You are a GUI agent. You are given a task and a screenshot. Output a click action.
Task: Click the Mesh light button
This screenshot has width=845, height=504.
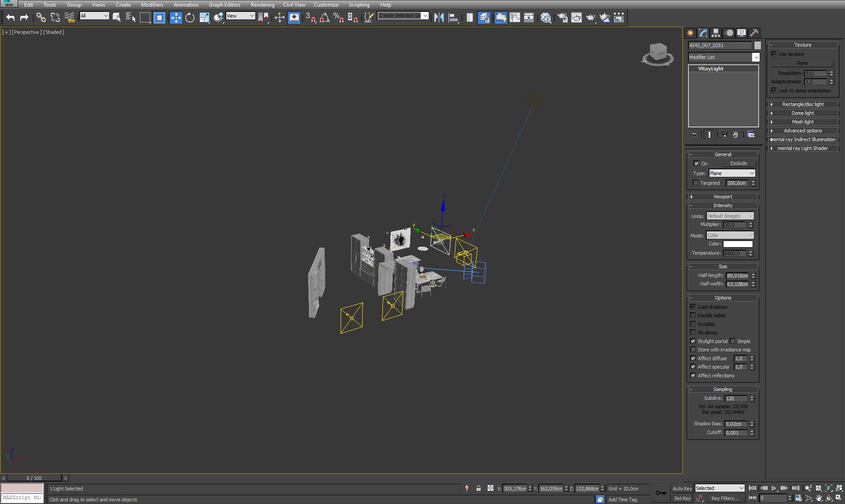click(802, 122)
